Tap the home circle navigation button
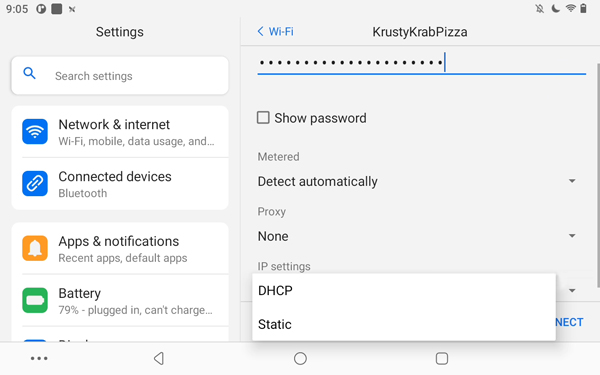The image size is (600, 375). coord(300,359)
